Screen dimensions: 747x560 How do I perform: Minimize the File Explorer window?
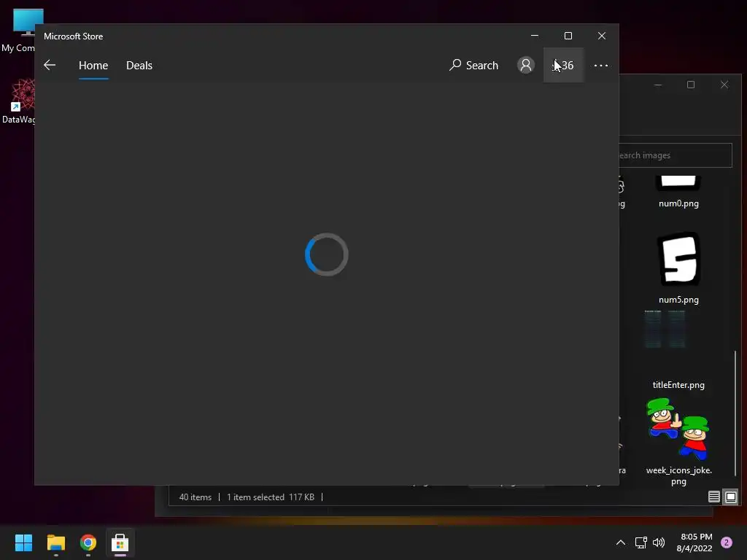point(658,85)
